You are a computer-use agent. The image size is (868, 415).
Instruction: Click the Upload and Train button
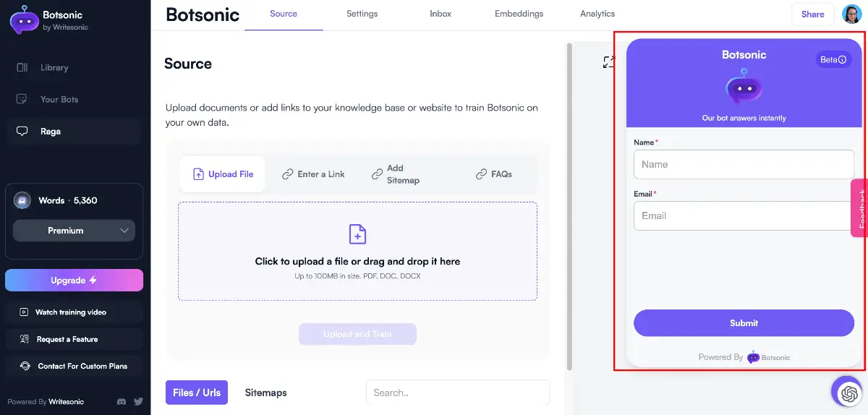(x=357, y=334)
